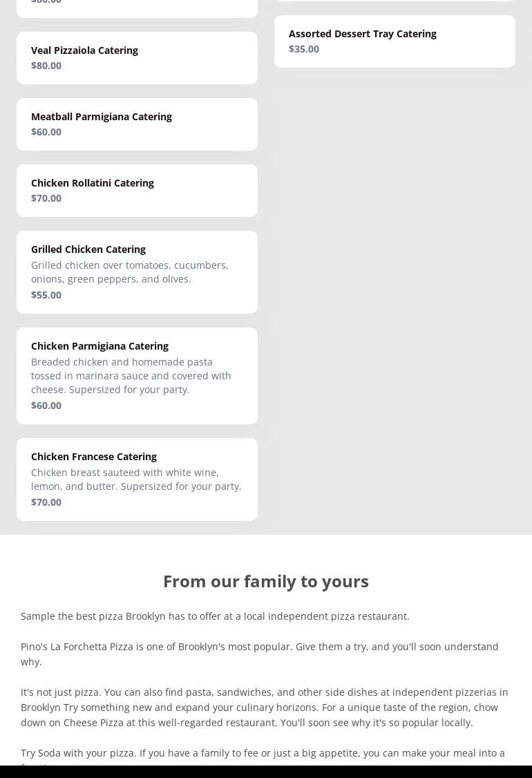Click the Grilled Chicken description text
532x778 pixels.
129,272
